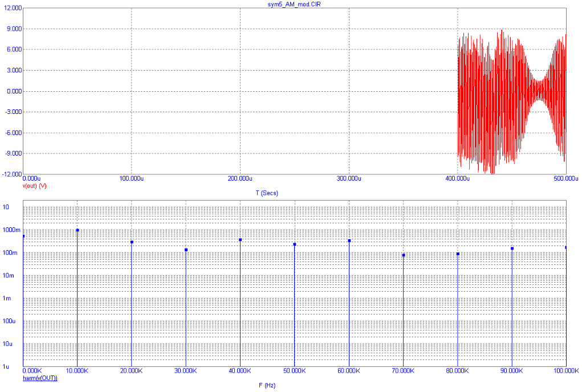This screenshot has width=582, height=392.
Task: Click the 60.000K frequency axis label
Action: point(349,370)
